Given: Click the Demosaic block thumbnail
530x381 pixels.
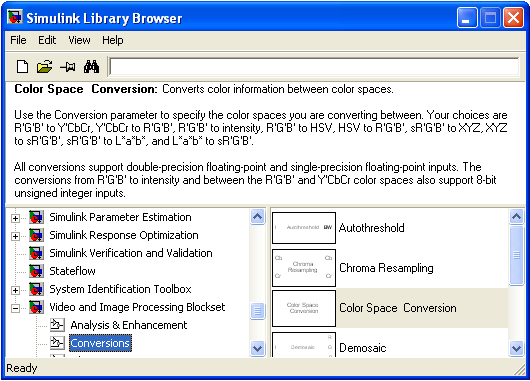Looking at the screenshot, I should [304, 345].
